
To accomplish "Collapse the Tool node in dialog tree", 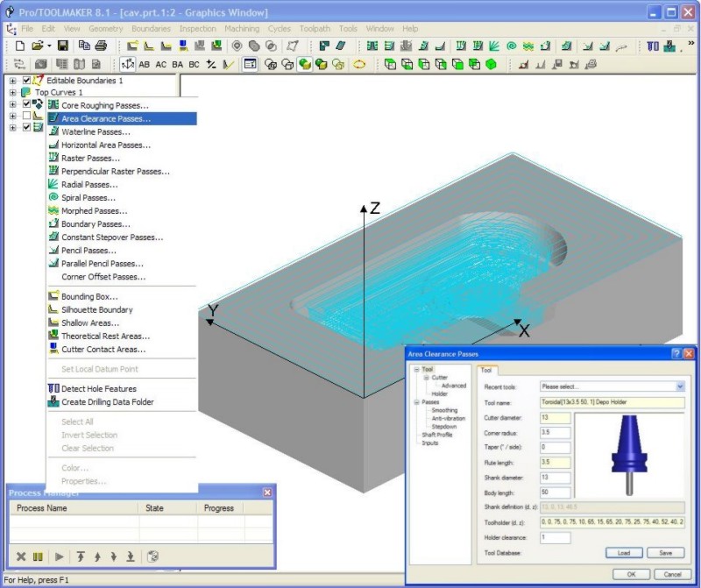I will point(417,369).
